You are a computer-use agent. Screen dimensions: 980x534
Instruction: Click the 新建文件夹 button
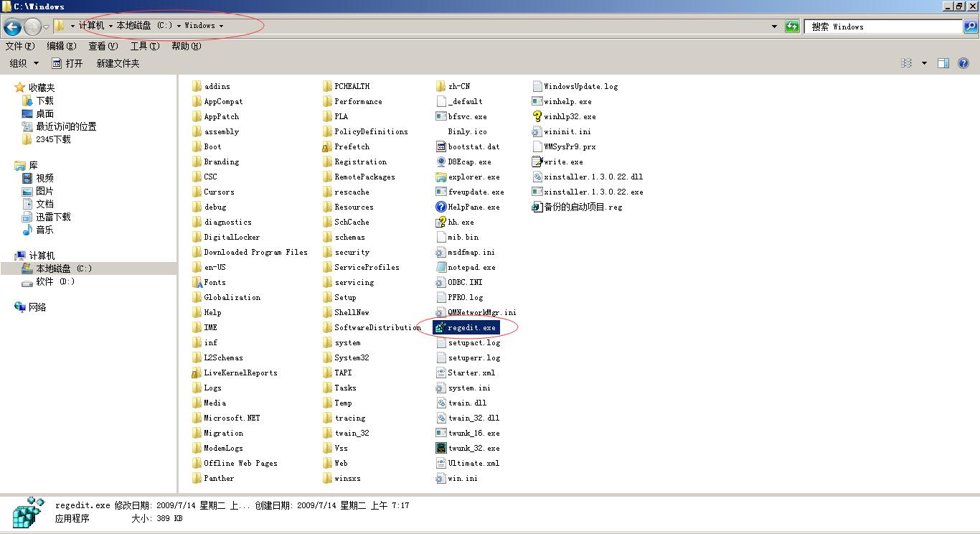click(x=118, y=63)
